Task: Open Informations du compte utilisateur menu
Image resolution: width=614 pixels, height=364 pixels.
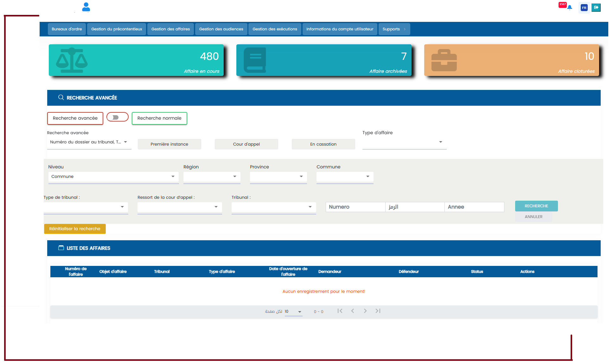Action: click(x=340, y=29)
